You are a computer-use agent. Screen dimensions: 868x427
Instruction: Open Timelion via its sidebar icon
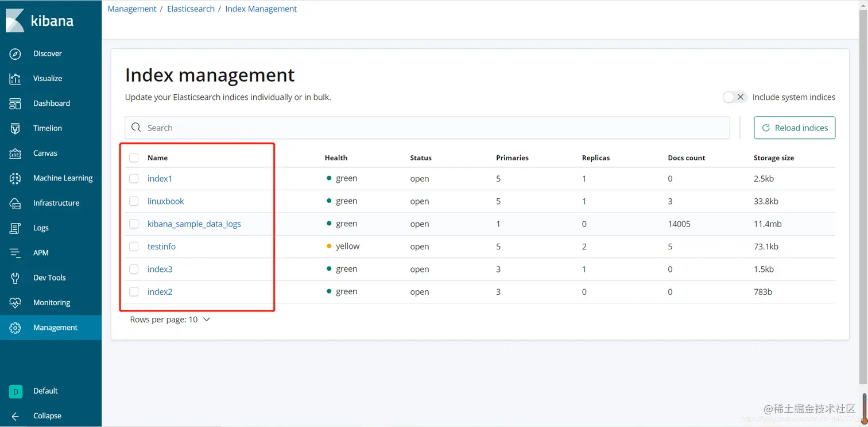pos(15,128)
